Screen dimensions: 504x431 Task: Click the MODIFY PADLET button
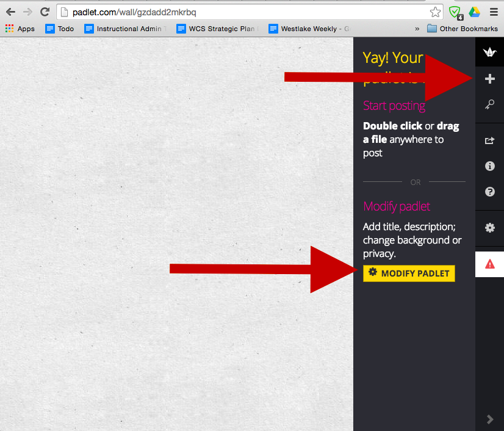[409, 273]
